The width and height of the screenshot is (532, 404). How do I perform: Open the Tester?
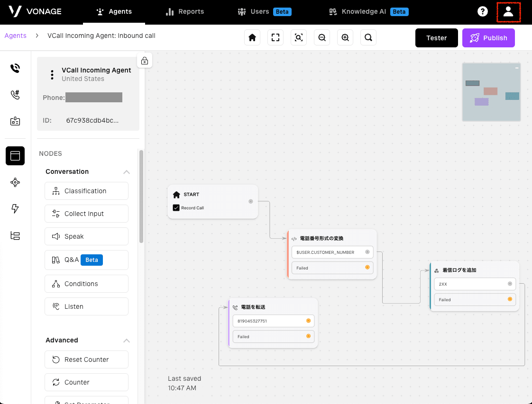pos(436,38)
